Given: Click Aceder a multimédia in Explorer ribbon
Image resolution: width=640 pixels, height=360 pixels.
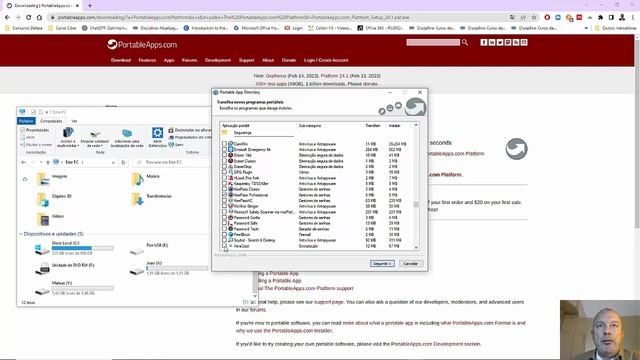Looking at the screenshot, I should click(x=68, y=137).
